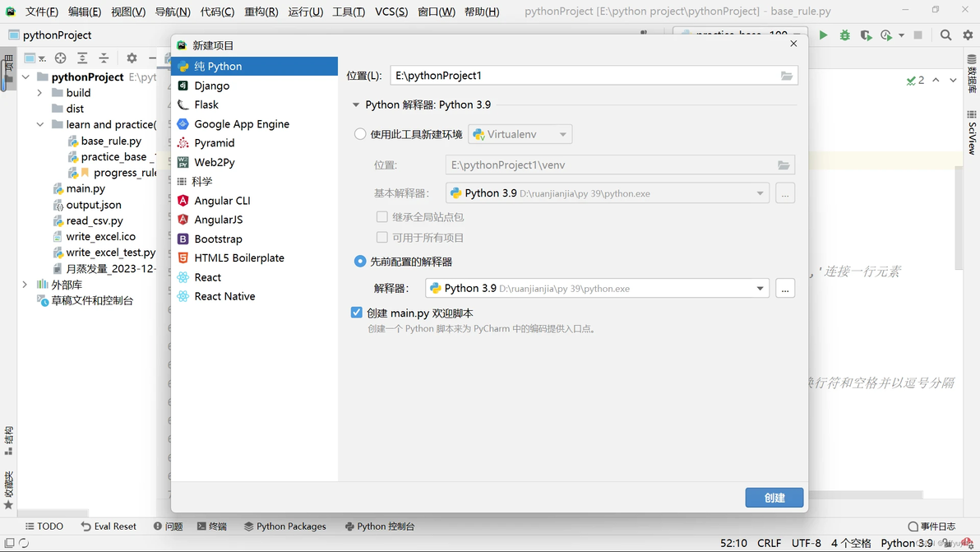Open IDE settings gear at top right
Screen dimensions: 980x552
[x=968, y=35]
